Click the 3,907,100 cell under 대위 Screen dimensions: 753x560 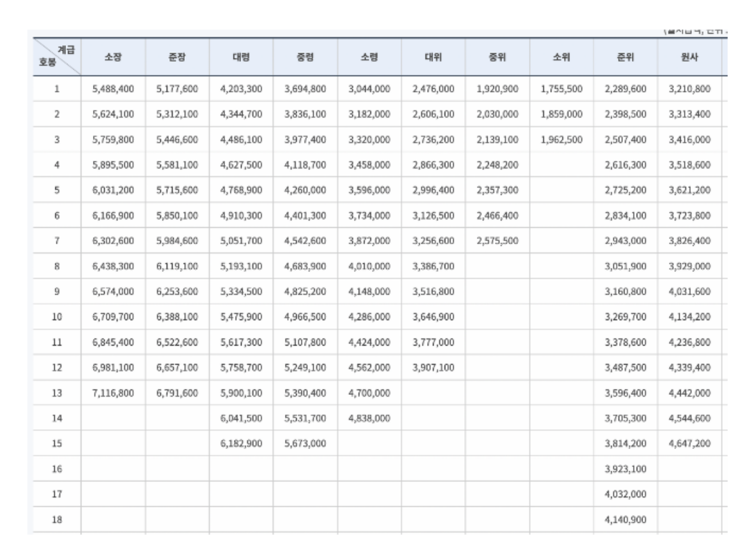click(433, 368)
